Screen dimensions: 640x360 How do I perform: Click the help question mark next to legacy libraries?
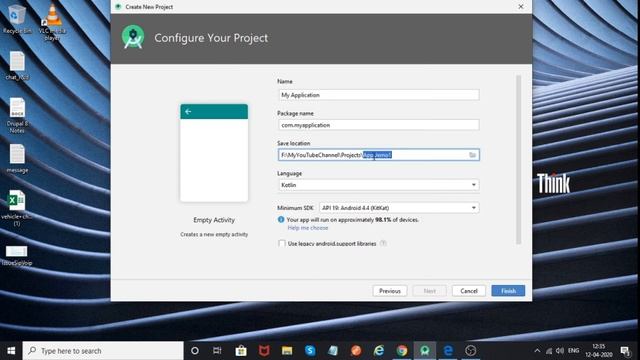point(383,244)
